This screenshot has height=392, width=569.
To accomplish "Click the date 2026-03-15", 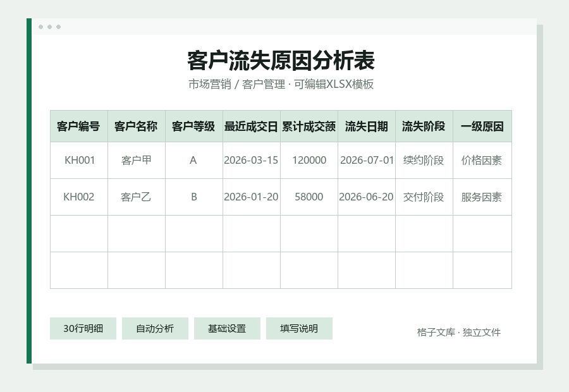I will coord(252,160).
